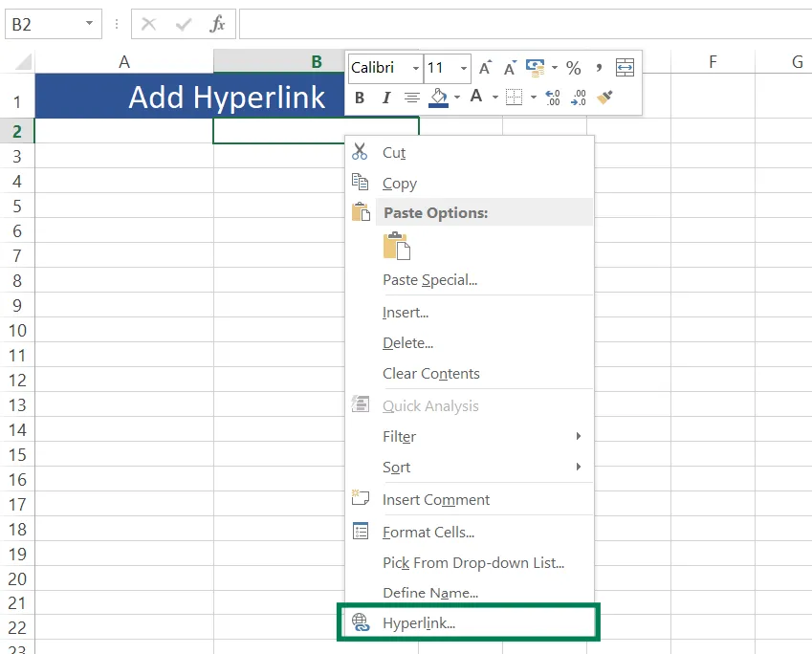Click Merge & Center icon
The width and height of the screenshot is (812, 654).
point(625,68)
